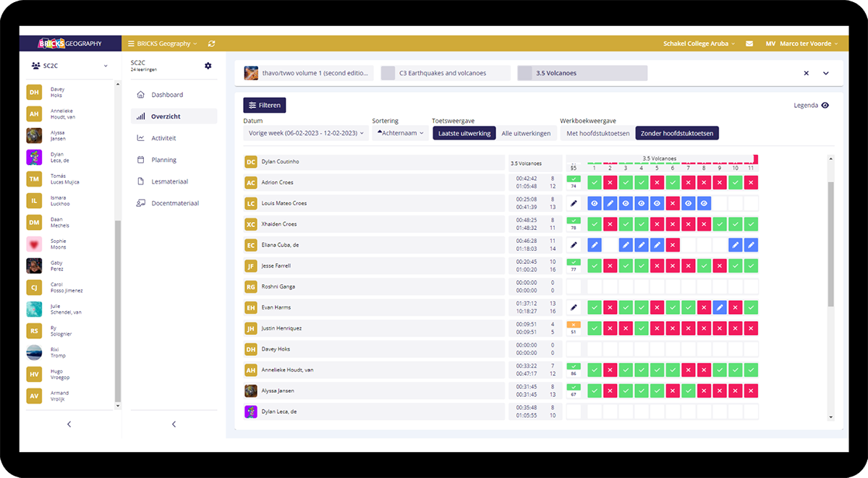The height and width of the screenshot is (478, 868).
Task: Switch to Alle uitwerkingen view
Action: (526, 133)
